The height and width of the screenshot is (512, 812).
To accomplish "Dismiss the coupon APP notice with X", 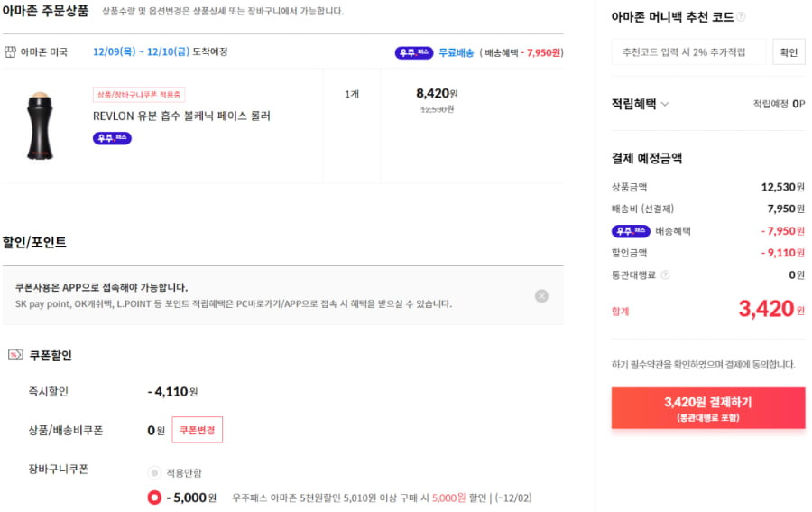I will (541, 296).
